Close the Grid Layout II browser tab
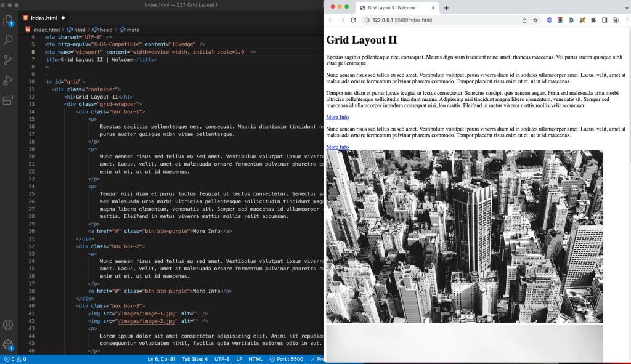This screenshot has height=364, width=631. click(433, 7)
